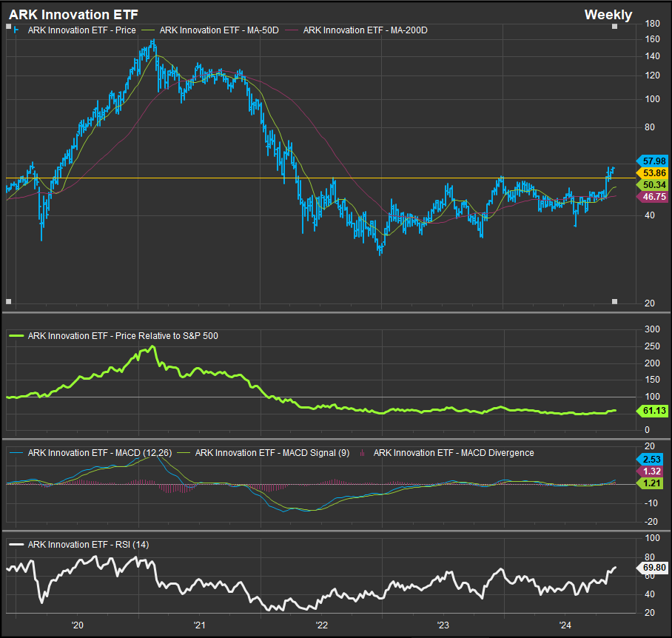Image resolution: width=672 pixels, height=638 pixels.
Task: Click the white RSI legend line marker
Action: pyautogui.click(x=16, y=545)
